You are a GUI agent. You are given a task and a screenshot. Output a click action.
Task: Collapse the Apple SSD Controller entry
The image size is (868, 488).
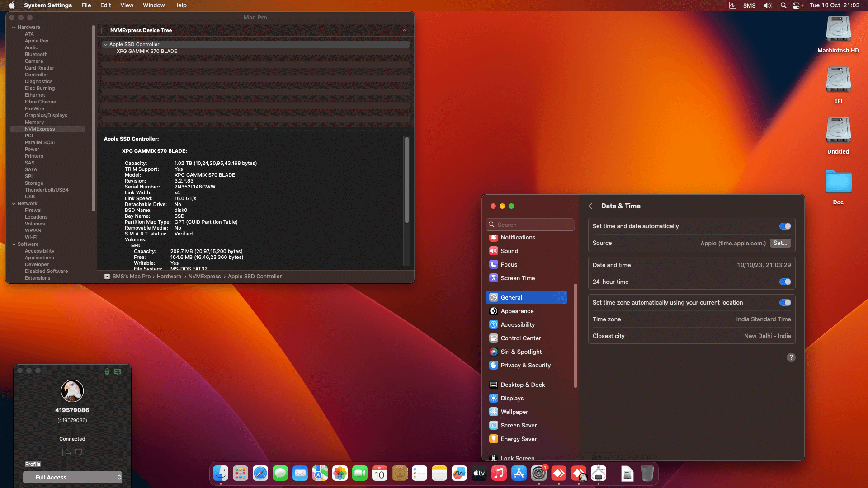[105, 44]
